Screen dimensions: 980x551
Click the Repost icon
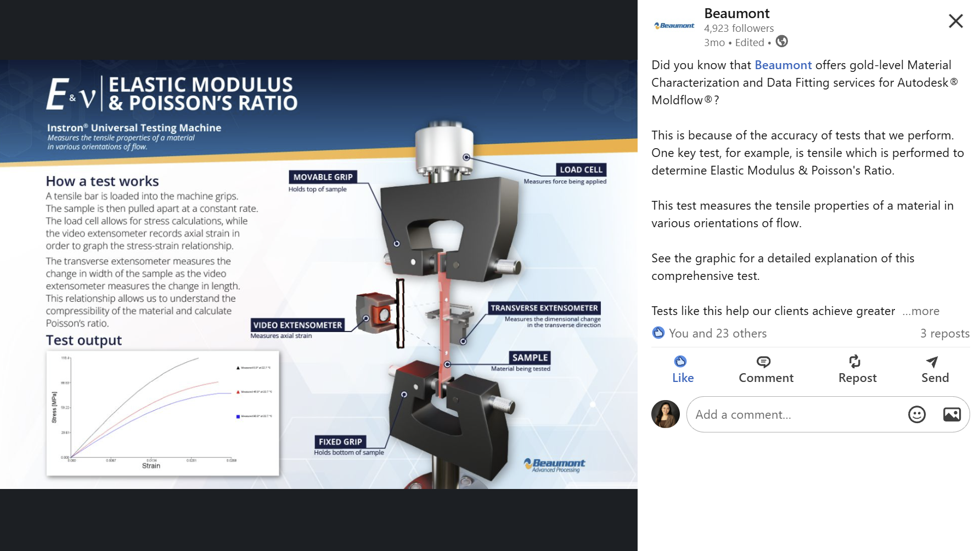click(855, 362)
